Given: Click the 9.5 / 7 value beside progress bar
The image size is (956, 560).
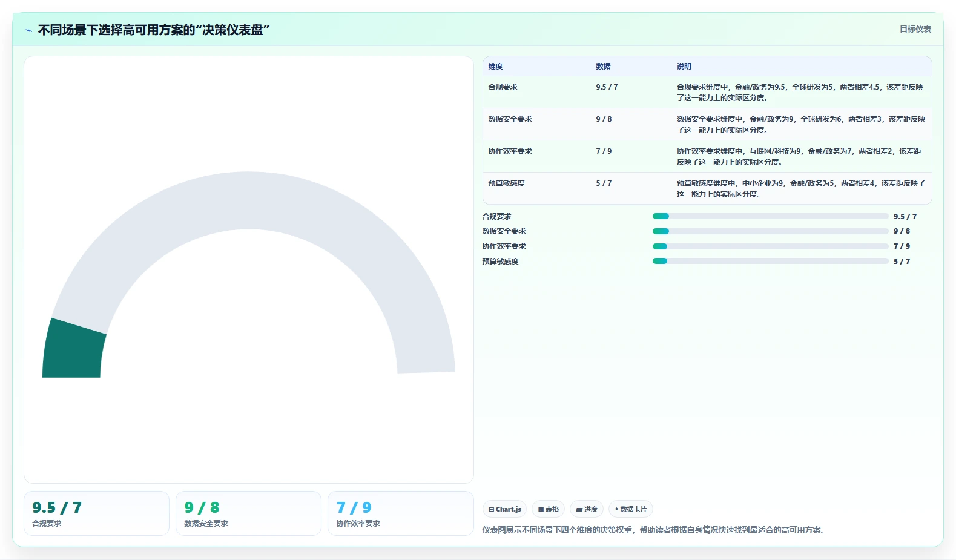Looking at the screenshot, I should point(905,217).
